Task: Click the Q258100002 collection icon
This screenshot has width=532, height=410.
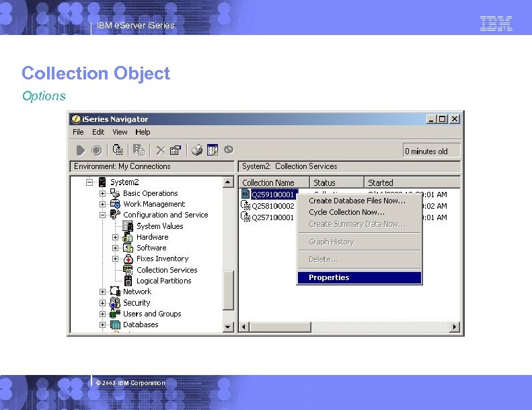Action: point(245,206)
